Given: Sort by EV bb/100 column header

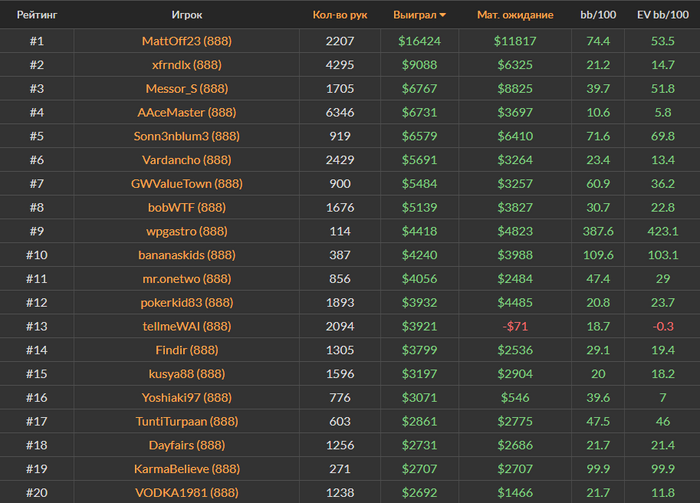Looking at the screenshot, I should 661,16.
